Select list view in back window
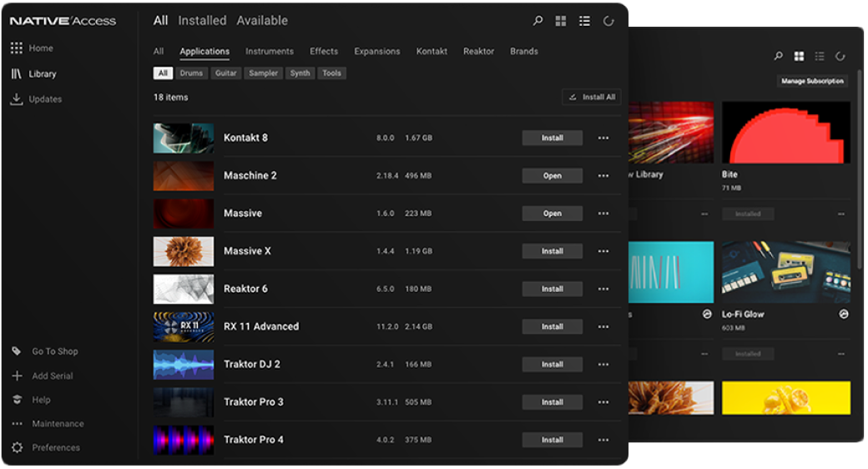 820,56
